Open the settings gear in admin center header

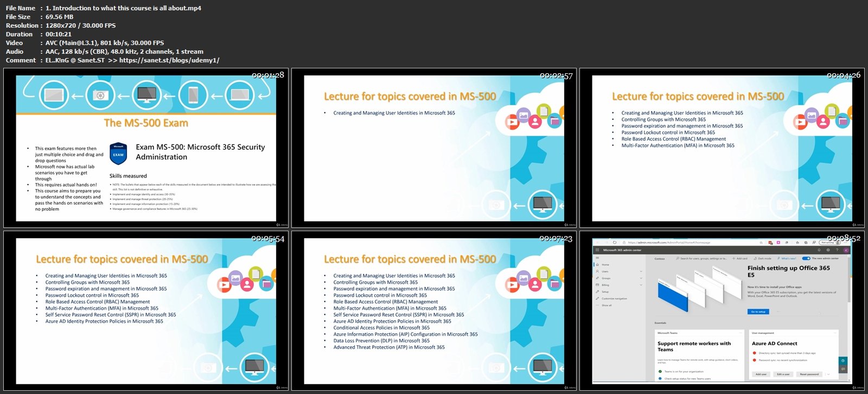828,250
